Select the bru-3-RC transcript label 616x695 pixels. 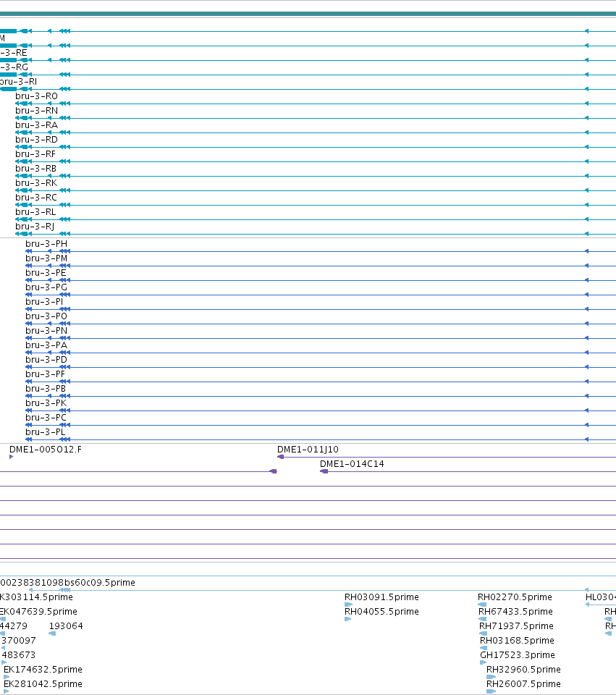(36, 198)
